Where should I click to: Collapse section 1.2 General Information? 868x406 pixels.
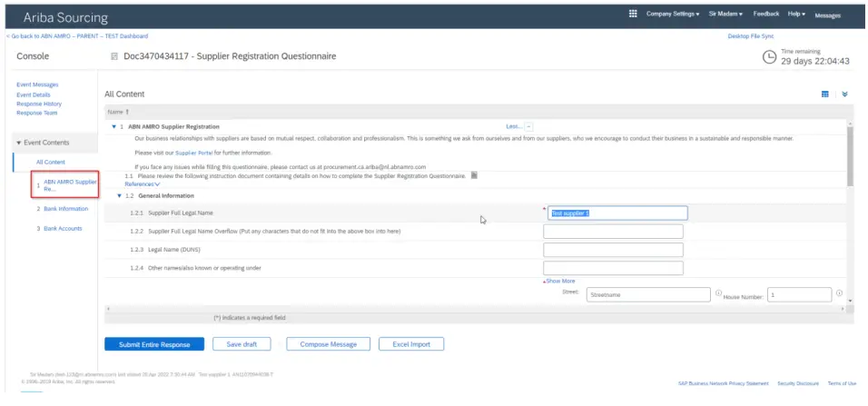pyautogui.click(x=119, y=196)
